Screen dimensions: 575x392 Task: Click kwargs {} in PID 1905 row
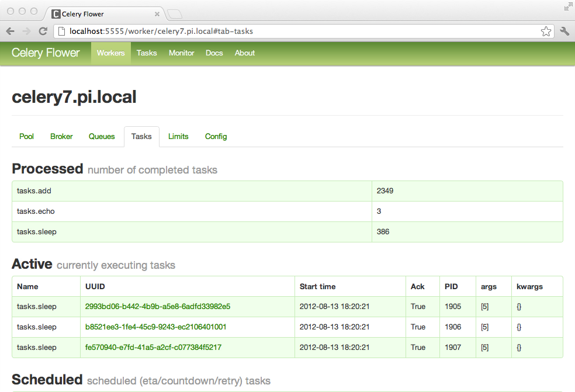519,307
